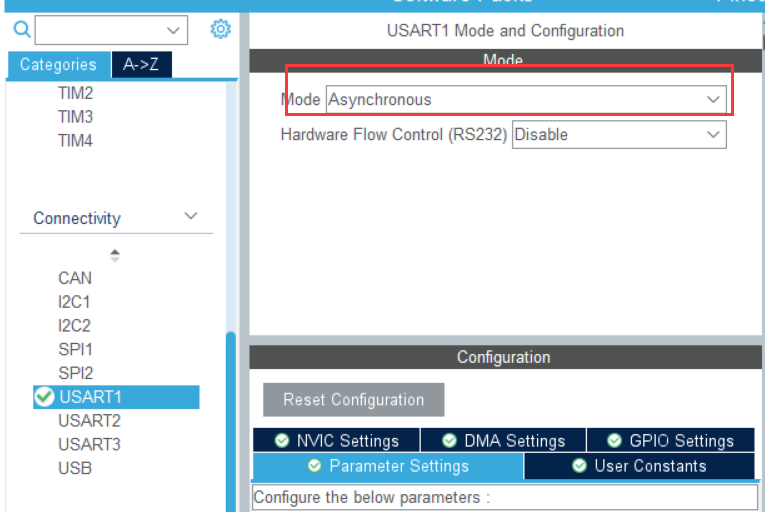Image resolution: width=765 pixels, height=512 pixels.
Task: Select the Parameter Settings tab
Action: click(x=388, y=466)
